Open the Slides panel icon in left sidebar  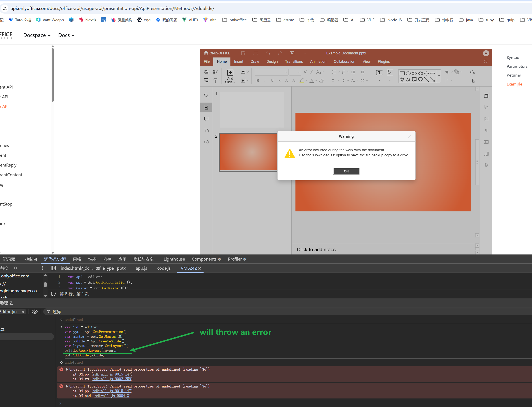click(x=206, y=107)
